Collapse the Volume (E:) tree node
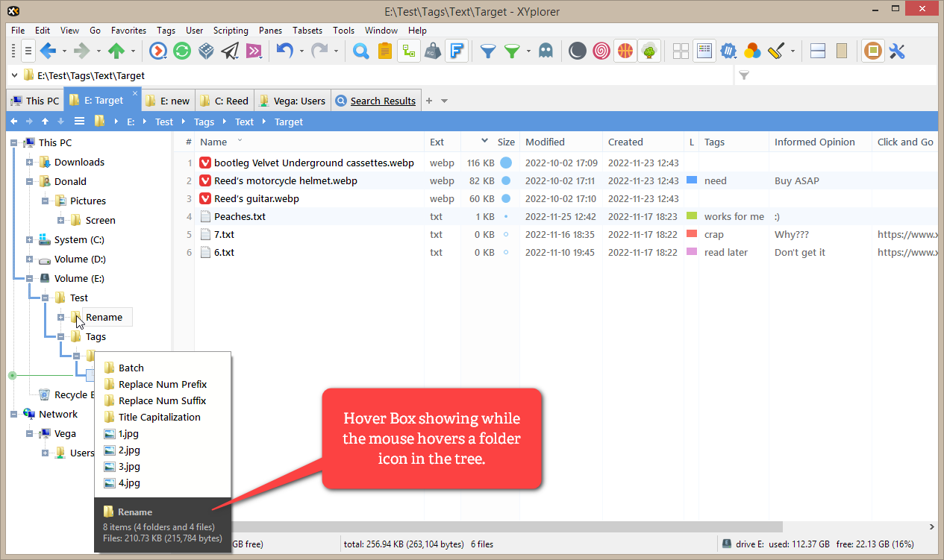This screenshot has width=944, height=560. [30, 279]
